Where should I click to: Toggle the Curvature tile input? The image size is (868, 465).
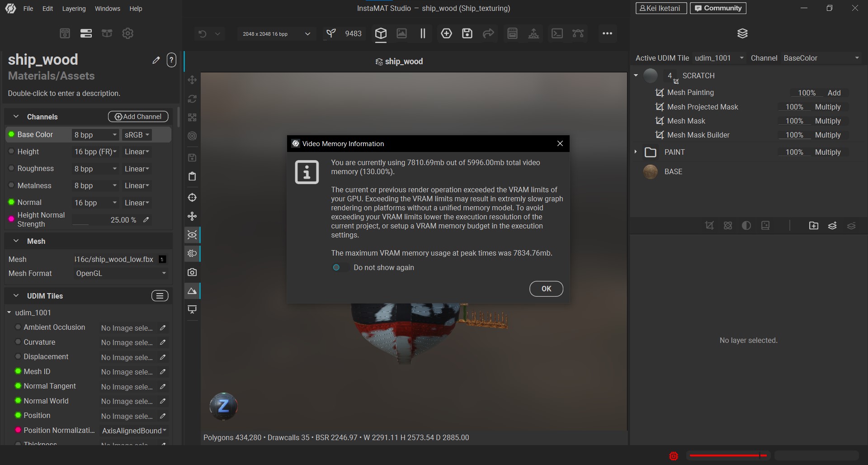click(18, 342)
